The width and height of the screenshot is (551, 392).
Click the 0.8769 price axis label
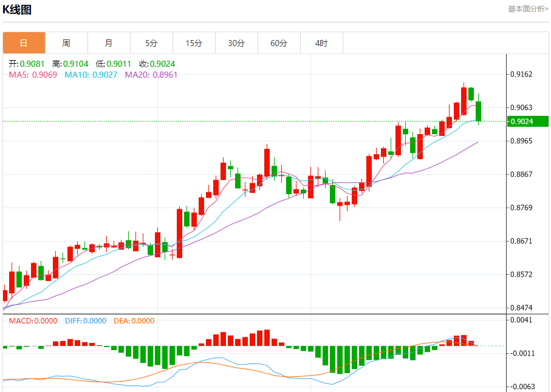point(521,208)
